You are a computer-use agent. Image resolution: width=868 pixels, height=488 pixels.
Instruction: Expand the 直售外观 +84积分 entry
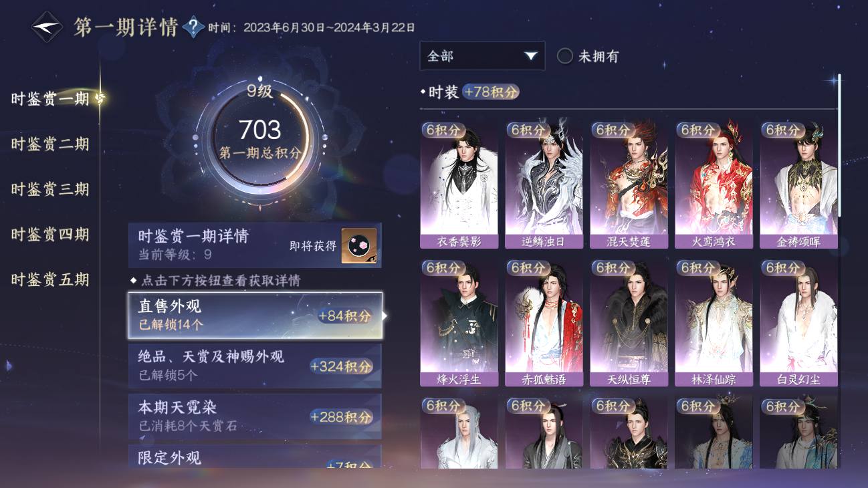point(255,315)
